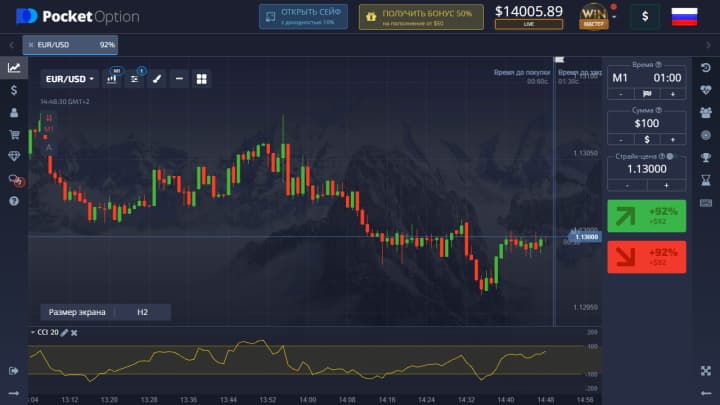Click the green dollar top-up button
Image resolution: width=720 pixels, height=405 pixels.
(645, 17)
